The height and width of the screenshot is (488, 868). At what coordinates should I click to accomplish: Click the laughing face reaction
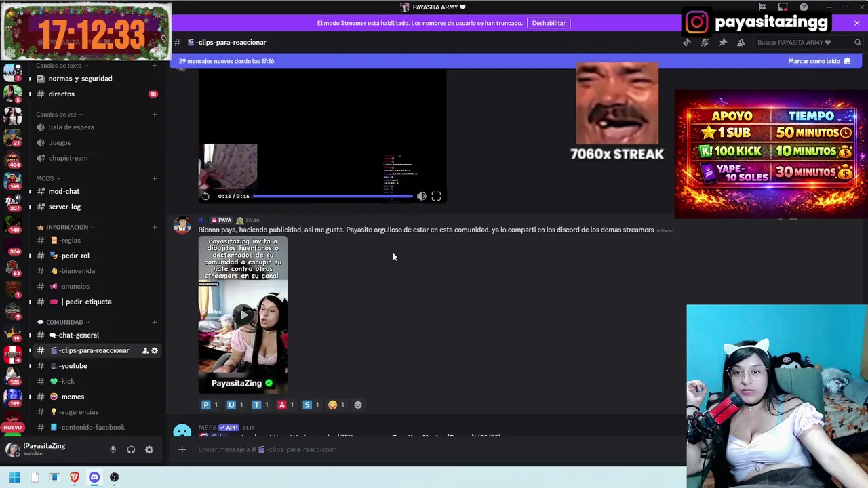[336, 405]
